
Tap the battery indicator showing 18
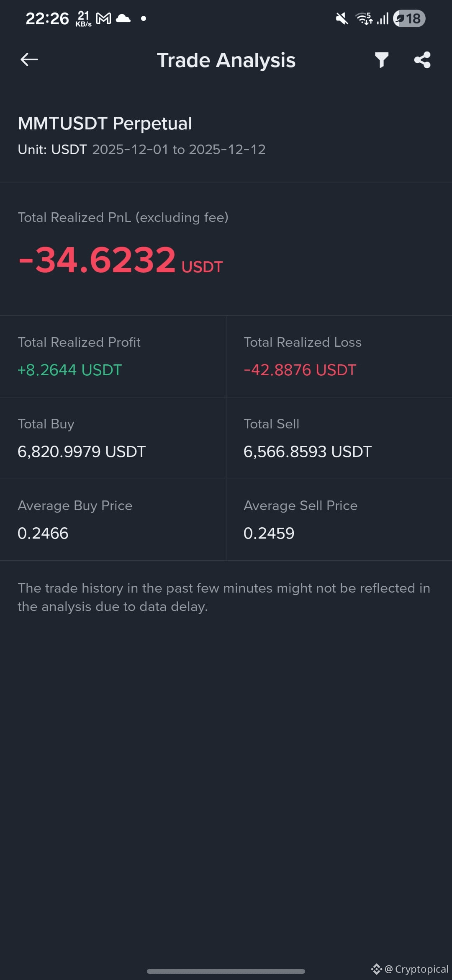(x=409, y=18)
